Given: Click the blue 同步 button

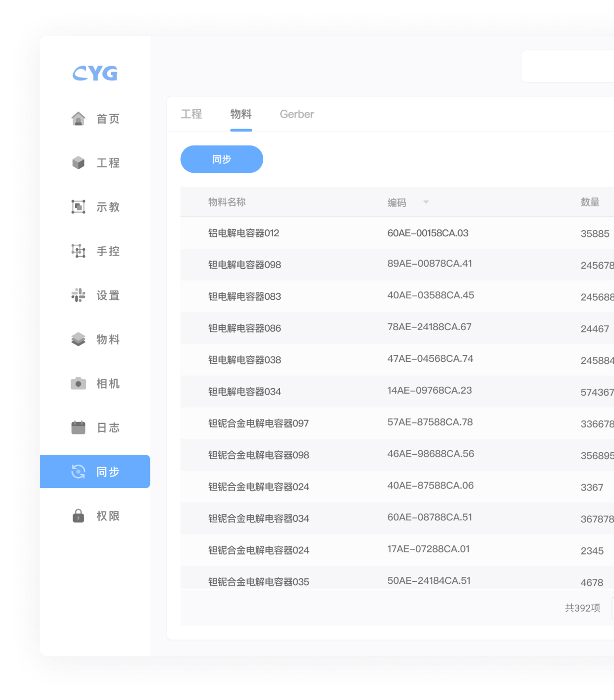Looking at the screenshot, I should [222, 159].
